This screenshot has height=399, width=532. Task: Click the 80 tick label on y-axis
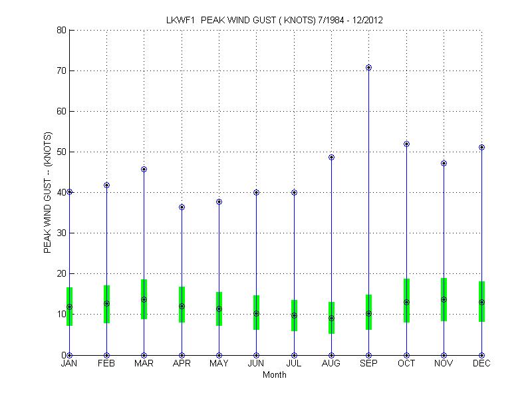click(x=60, y=30)
